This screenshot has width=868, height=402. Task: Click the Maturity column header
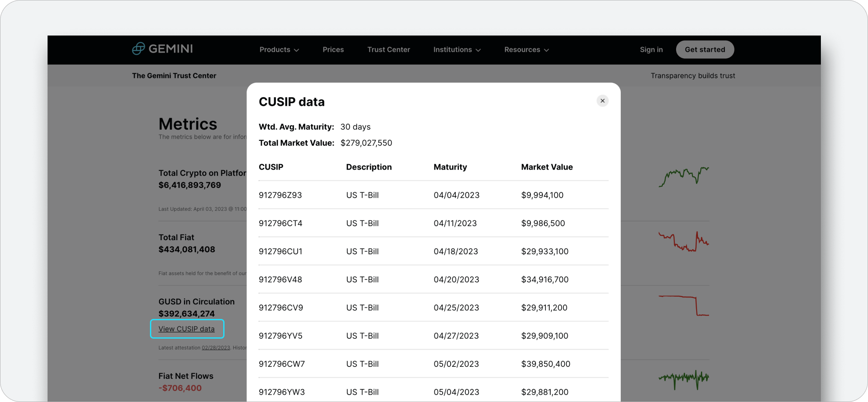coord(450,167)
